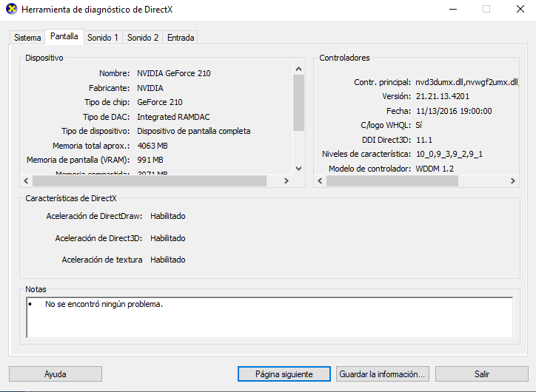The height and width of the screenshot is (392, 536).
Task: Click the Fabricante value NVIDIA
Action: (150, 88)
